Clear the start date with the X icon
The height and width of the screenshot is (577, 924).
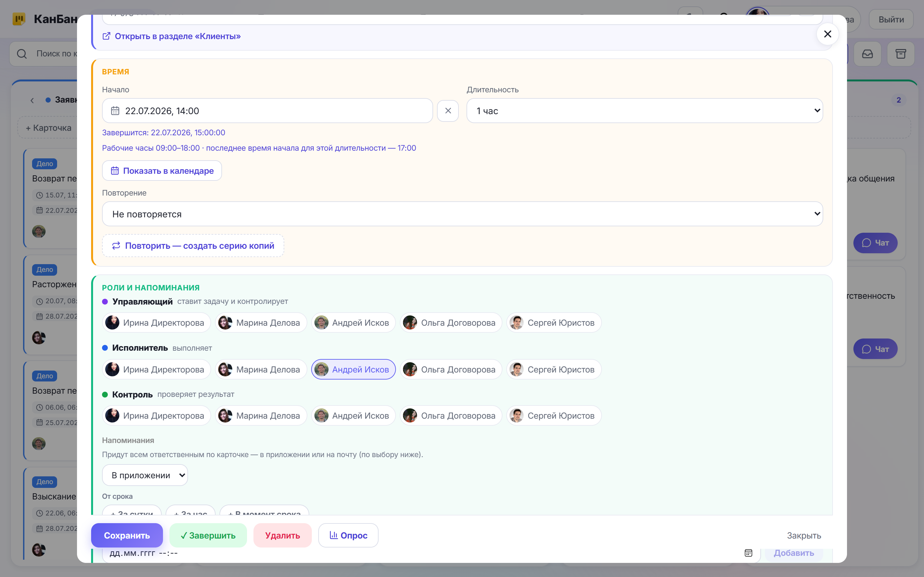click(448, 111)
